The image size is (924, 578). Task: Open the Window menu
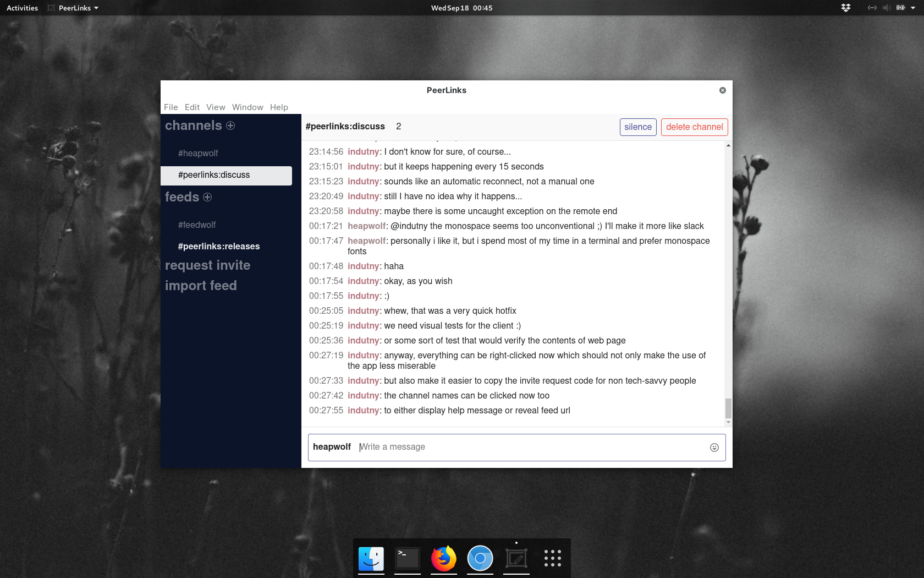[x=248, y=107]
